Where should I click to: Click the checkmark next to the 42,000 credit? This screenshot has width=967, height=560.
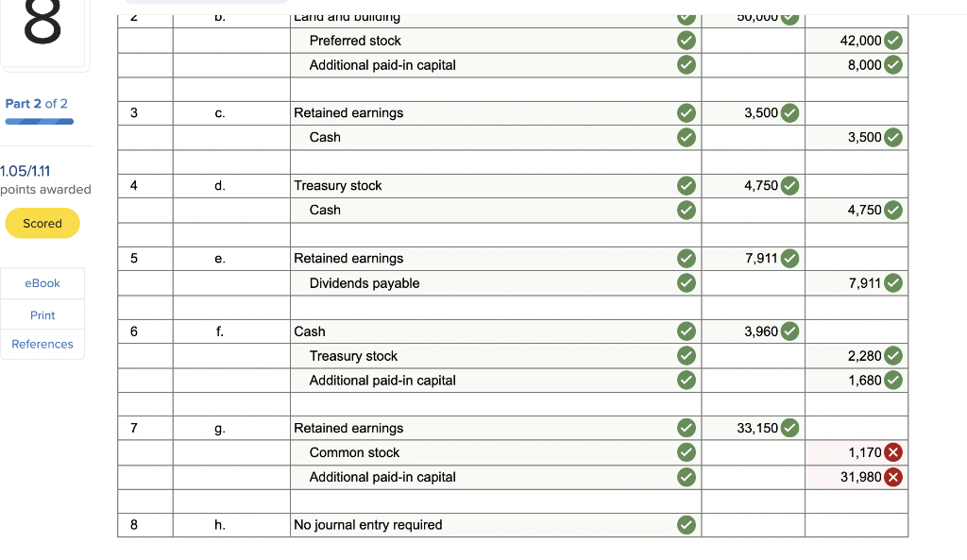point(893,41)
